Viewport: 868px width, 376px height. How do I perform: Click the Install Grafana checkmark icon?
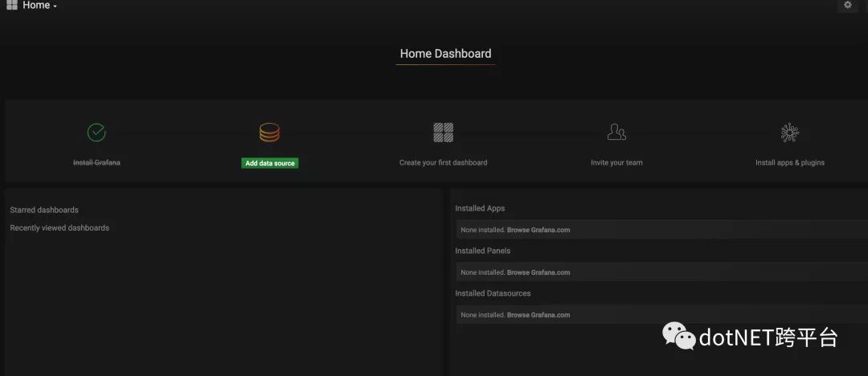point(96,133)
